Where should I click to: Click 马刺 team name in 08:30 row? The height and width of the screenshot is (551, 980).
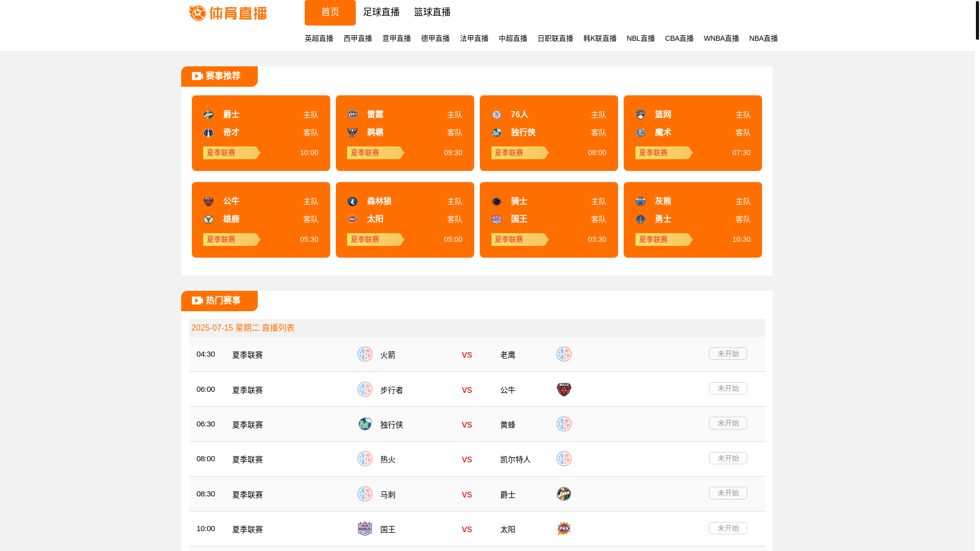coord(388,495)
